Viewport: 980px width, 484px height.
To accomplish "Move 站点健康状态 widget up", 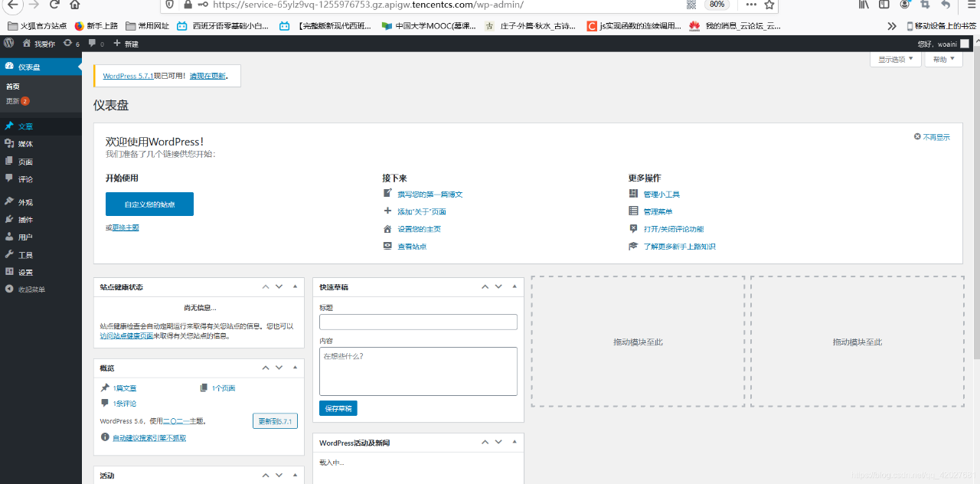I will click(266, 286).
